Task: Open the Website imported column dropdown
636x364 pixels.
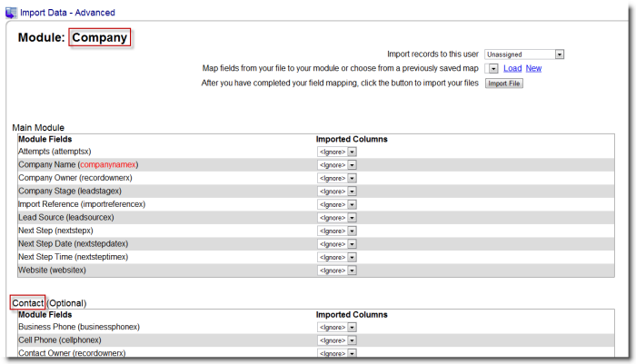Action: tap(337, 271)
